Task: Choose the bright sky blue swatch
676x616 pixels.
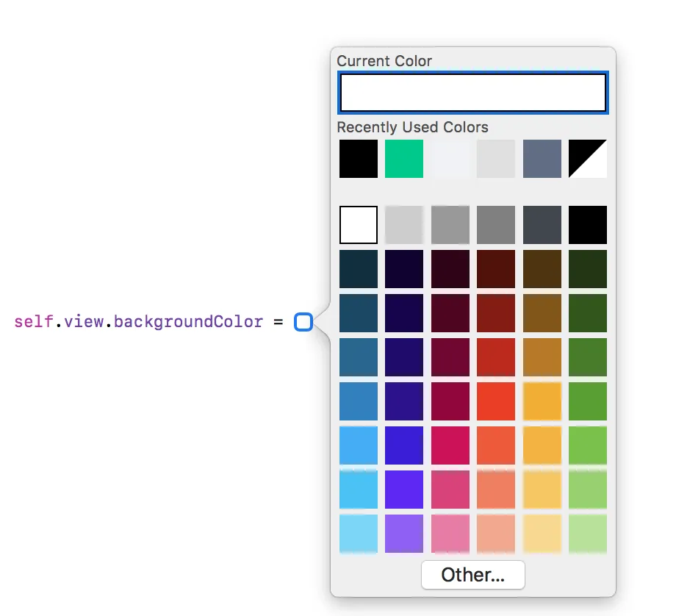Action: pos(359,445)
